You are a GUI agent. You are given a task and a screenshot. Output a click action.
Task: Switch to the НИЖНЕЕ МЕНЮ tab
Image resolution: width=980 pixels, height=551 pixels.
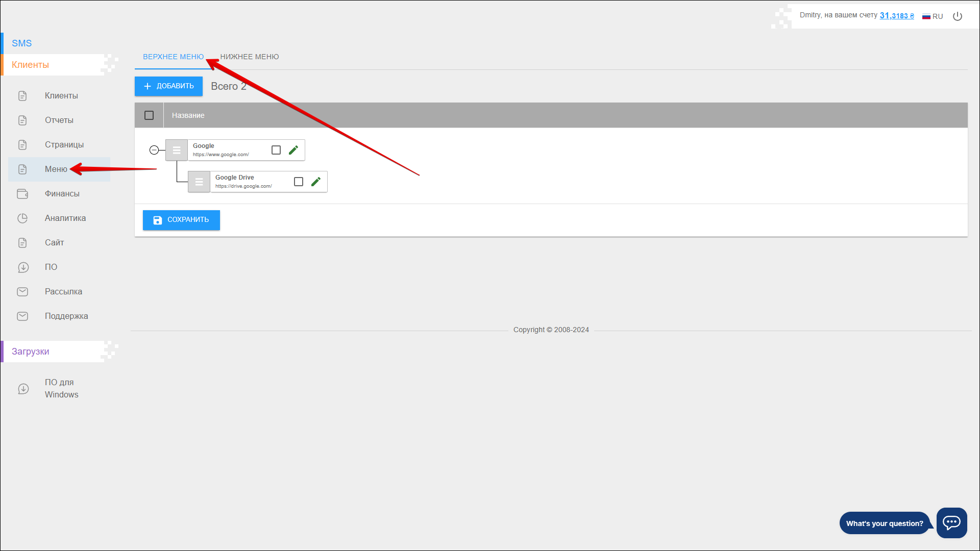coord(250,57)
